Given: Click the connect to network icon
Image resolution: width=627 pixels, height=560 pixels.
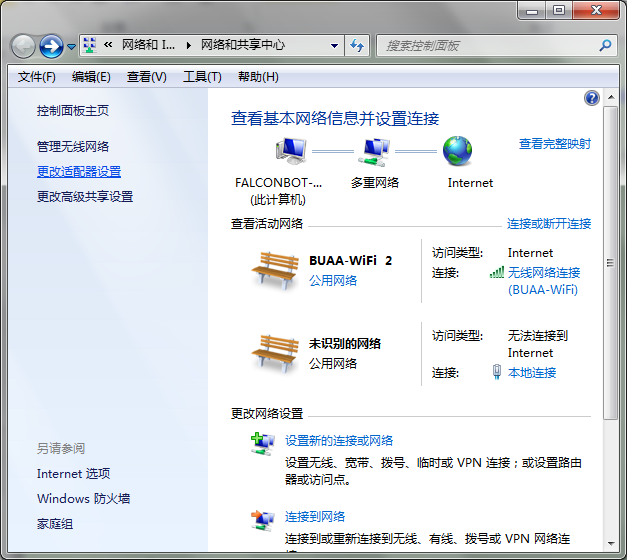Looking at the screenshot, I should pos(262,518).
